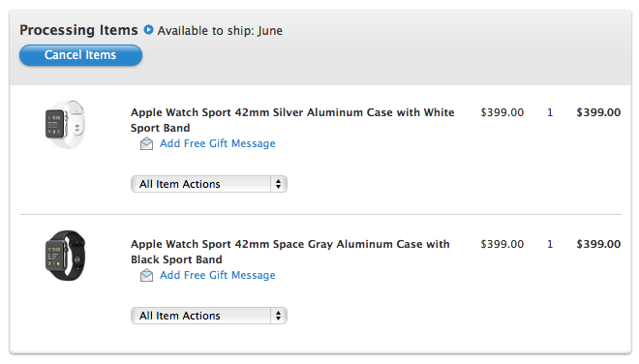The width and height of the screenshot is (639, 364).
Task: Open the white Apple Watch Sport thumbnail
Action: click(x=65, y=124)
